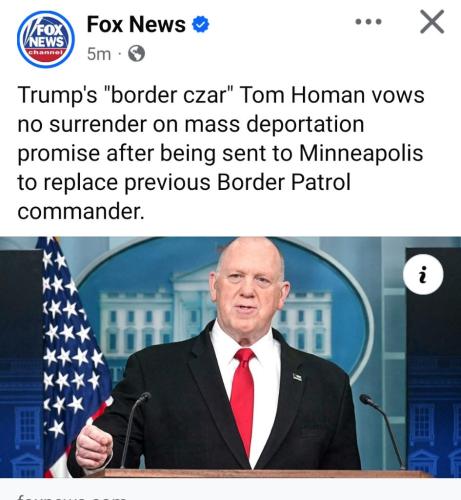Open the foxnews.com link domain below photo
This screenshot has width=461, height=500.
coord(72,497)
